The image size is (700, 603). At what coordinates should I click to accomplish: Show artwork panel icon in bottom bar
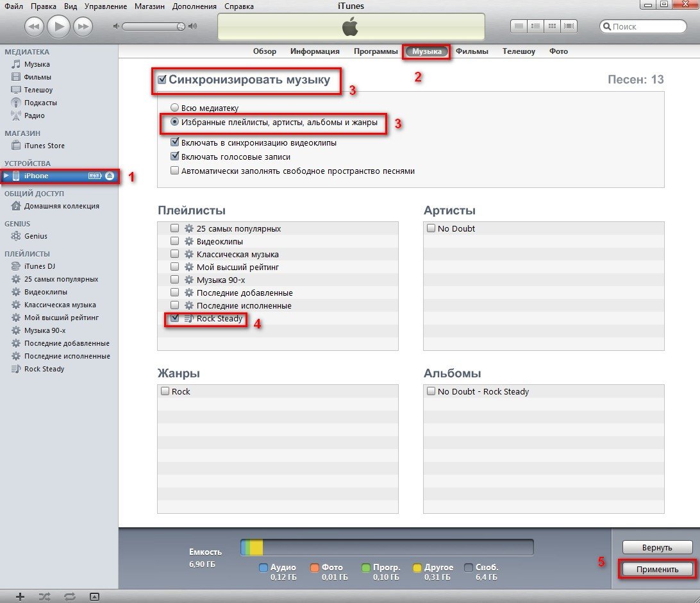94,597
